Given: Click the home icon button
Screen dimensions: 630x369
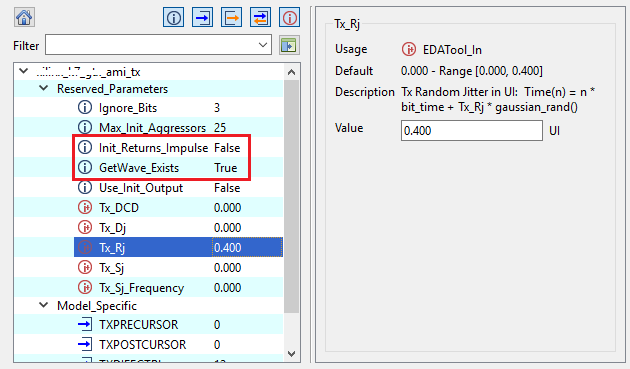Looking at the screenshot, I should 24,17.
